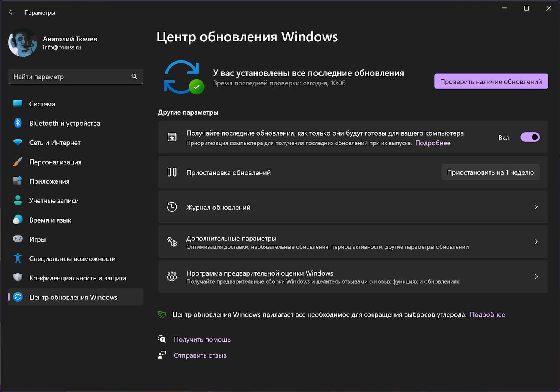Disable the get latest updates toggle

pyautogui.click(x=530, y=137)
